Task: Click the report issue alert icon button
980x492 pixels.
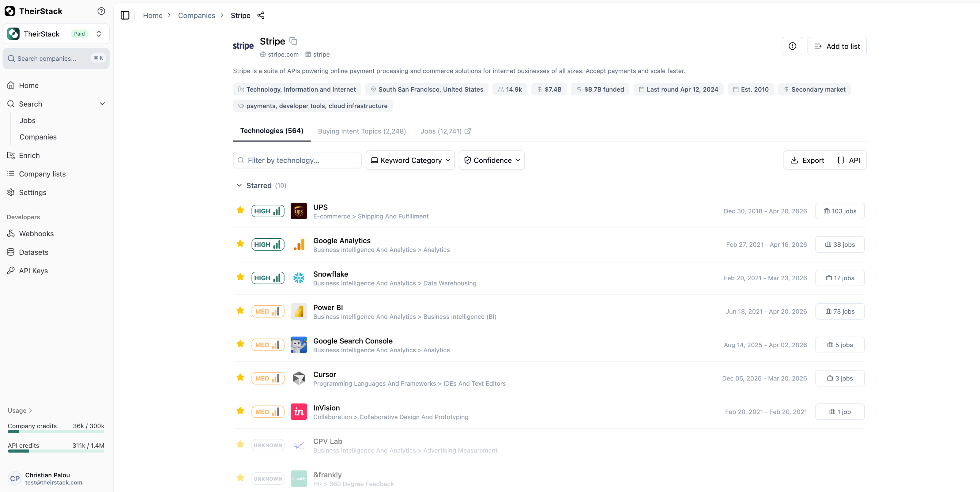Action: (793, 46)
